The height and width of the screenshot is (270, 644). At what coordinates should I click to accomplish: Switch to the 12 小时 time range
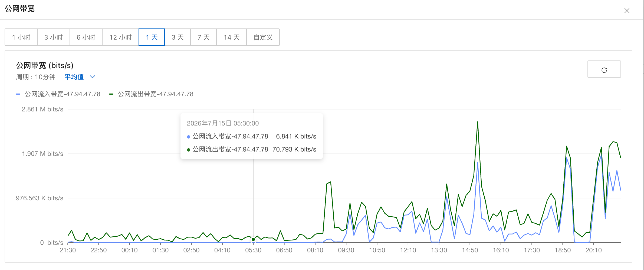coord(120,37)
